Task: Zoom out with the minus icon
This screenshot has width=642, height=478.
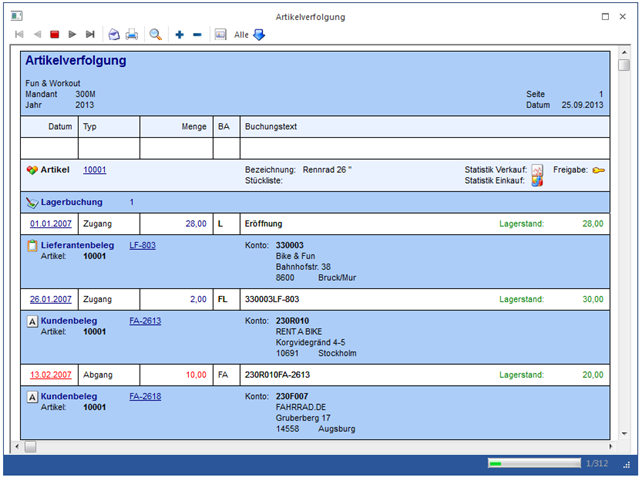Action: (x=197, y=34)
